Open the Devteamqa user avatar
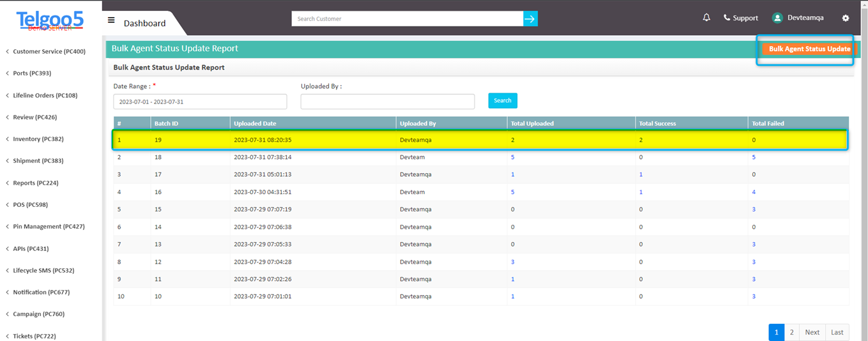Image resolution: width=868 pixels, height=341 pixels. pos(777,18)
